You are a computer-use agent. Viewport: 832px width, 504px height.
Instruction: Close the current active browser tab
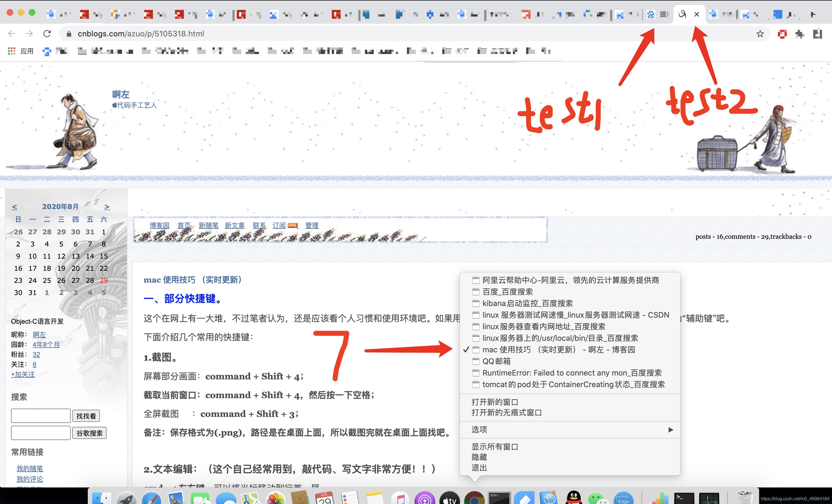tap(696, 14)
